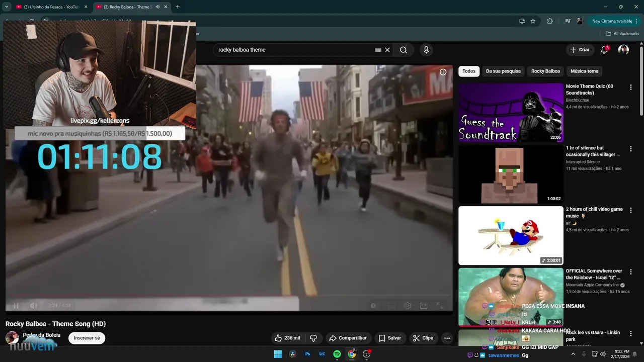Start voice search with microphone icon

pyautogui.click(x=426, y=50)
